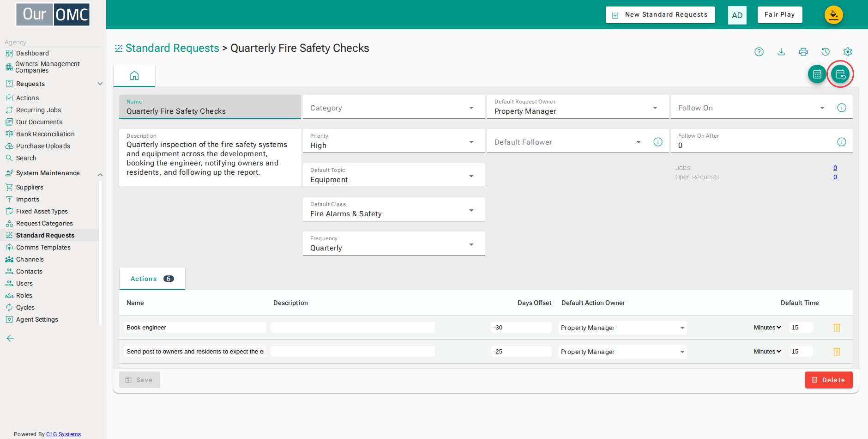Click the AD user avatar

point(737,15)
